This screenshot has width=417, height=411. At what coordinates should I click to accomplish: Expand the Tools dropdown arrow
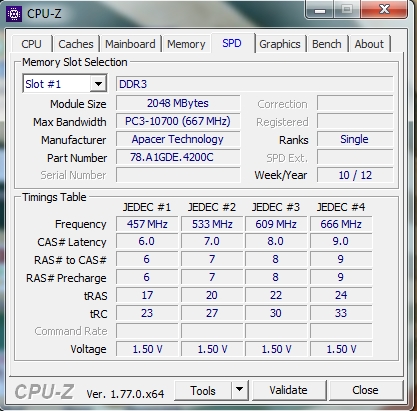point(239,390)
